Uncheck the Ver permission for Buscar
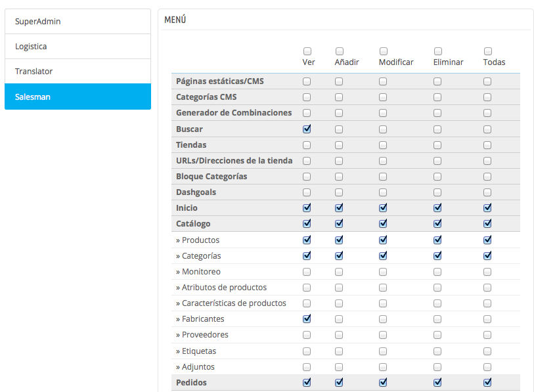This screenshot has width=534, height=392. pyautogui.click(x=307, y=129)
